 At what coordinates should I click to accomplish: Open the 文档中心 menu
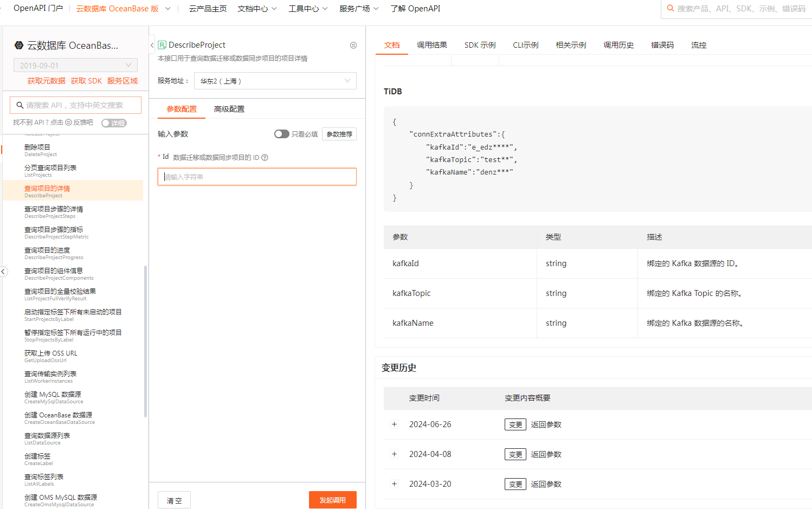tap(257, 9)
